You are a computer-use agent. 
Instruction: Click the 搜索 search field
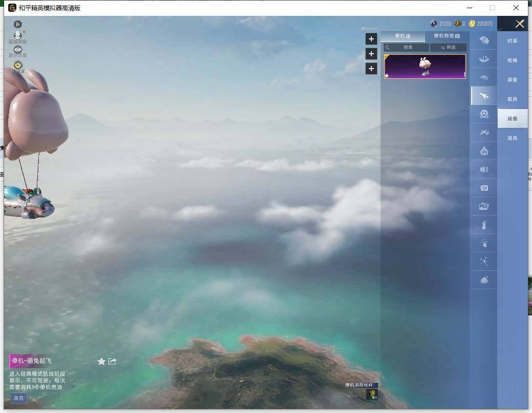[407, 48]
